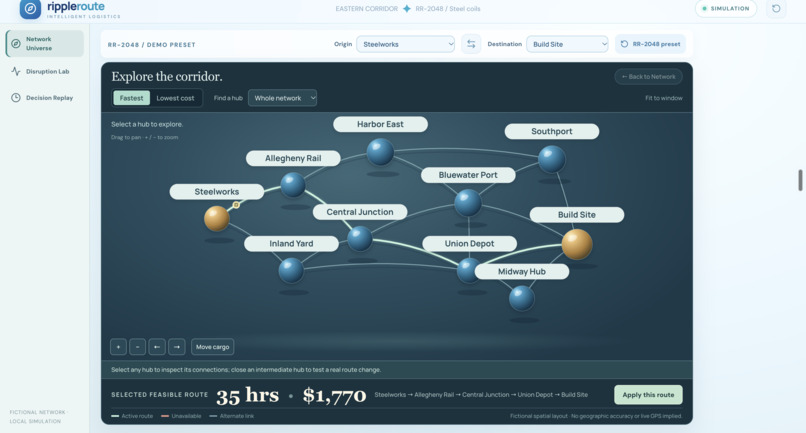The height and width of the screenshot is (433, 806).
Task: Click the Active route legend entry
Action: coord(132,416)
